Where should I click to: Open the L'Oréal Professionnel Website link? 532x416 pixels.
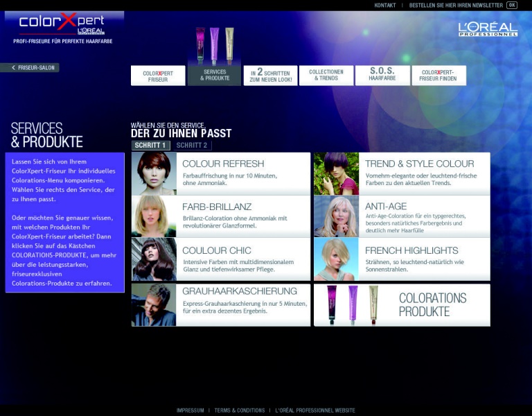315,410
